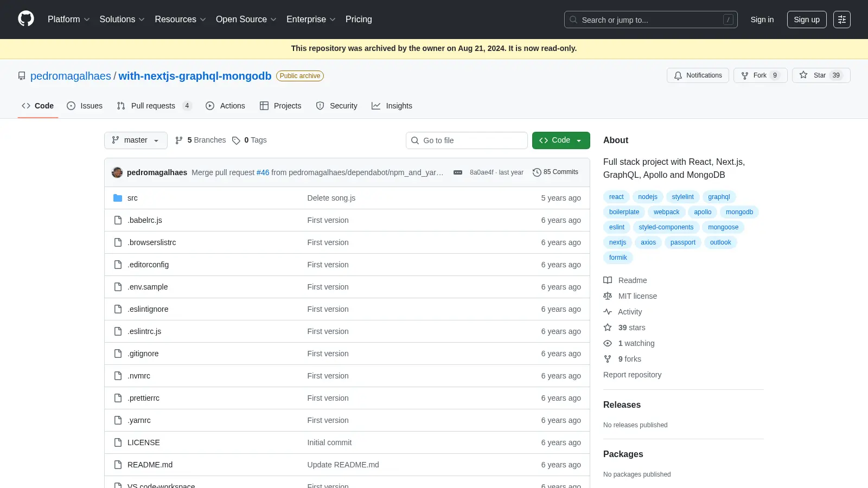Viewport: 868px width, 488px height.
Task: Expand the Open Source menu
Action: [x=246, y=20]
